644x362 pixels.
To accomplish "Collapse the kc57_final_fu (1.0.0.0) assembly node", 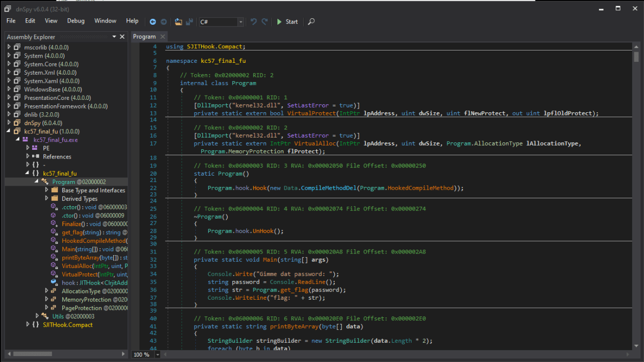I will point(9,132).
